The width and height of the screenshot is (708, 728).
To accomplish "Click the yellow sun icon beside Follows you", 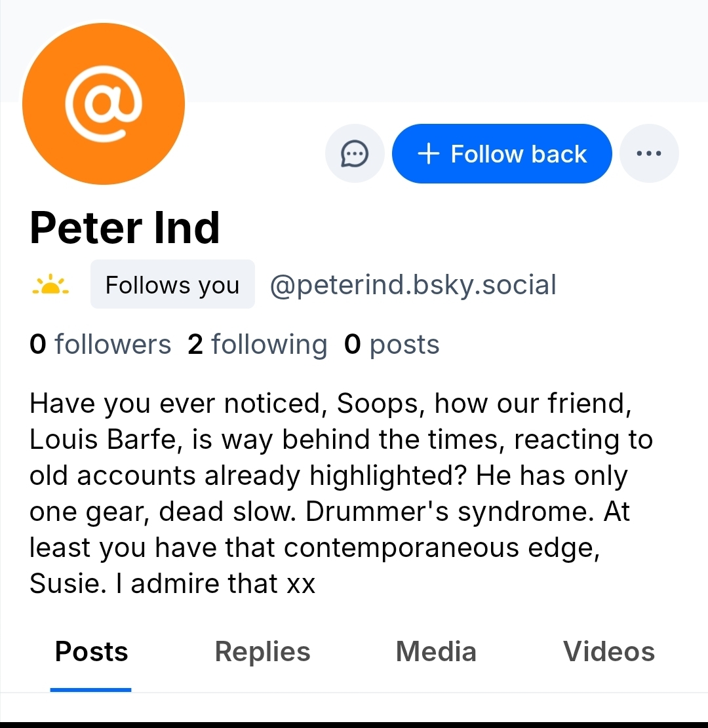I will (x=50, y=286).
